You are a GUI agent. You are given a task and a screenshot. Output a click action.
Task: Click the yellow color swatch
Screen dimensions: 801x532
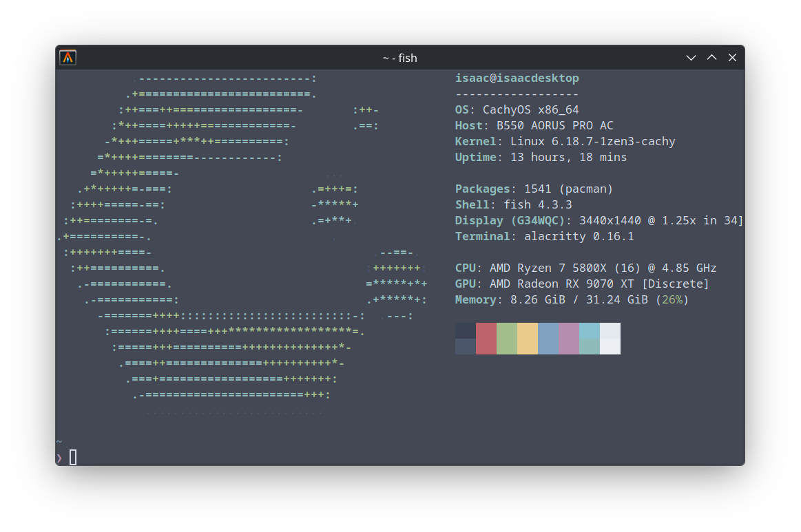[528, 339]
